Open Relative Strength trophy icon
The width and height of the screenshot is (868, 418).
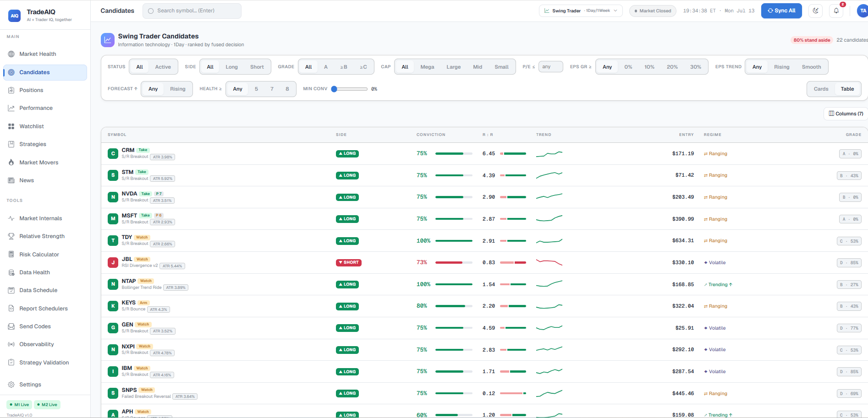[x=11, y=236]
